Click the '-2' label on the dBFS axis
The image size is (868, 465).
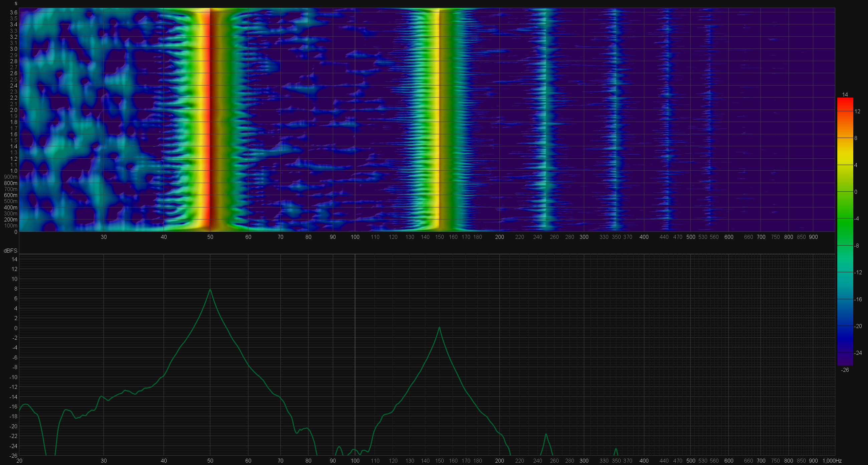click(x=15, y=338)
